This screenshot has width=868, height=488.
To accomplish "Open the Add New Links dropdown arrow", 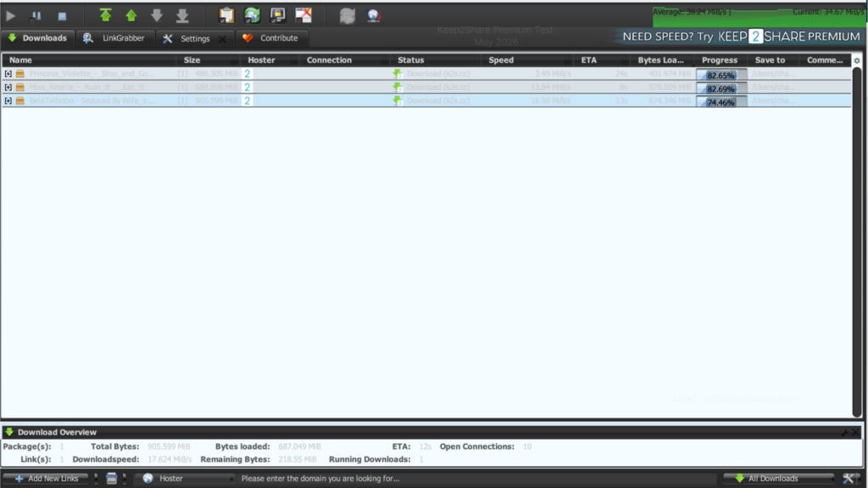I will point(96,478).
